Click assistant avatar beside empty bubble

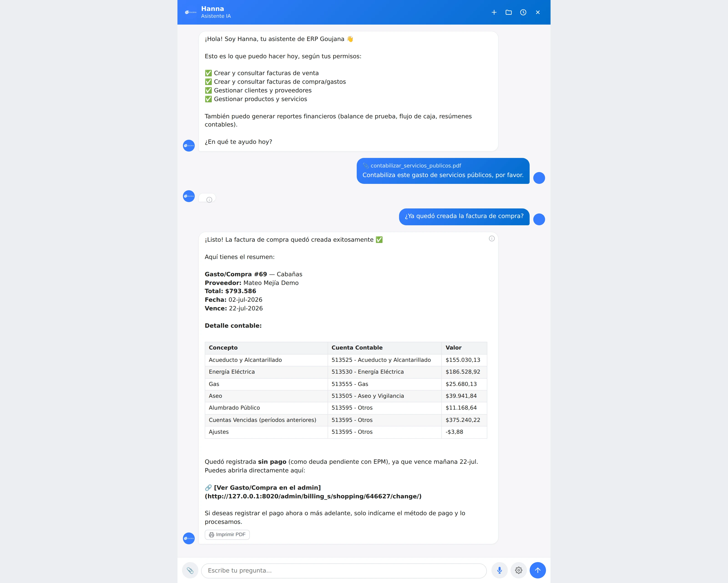[x=189, y=196]
